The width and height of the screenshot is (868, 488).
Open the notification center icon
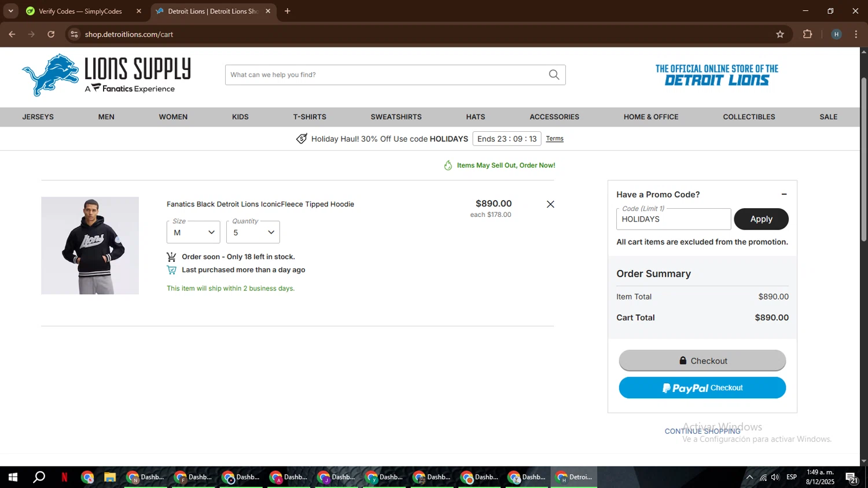click(x=852, y=477)
